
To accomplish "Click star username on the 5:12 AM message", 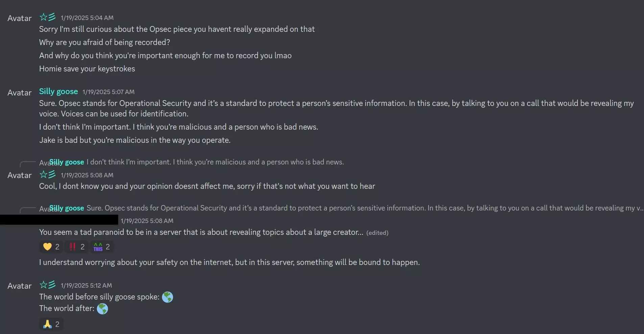I will [47, 285].
